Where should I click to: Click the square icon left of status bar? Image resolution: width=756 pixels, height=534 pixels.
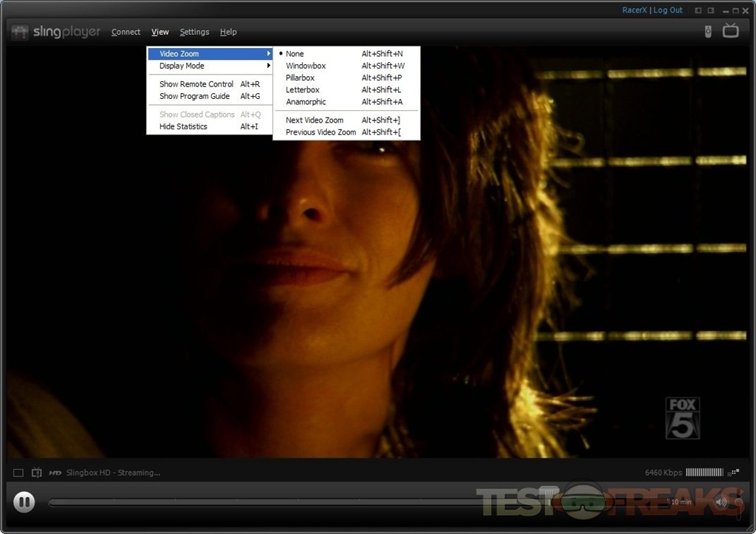(x=18, y=473)
